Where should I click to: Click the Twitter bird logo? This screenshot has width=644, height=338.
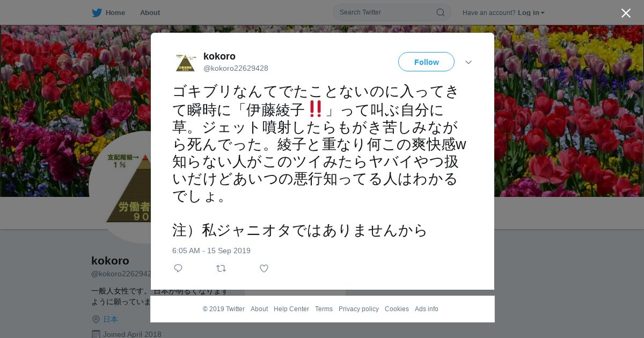[97, 12]
